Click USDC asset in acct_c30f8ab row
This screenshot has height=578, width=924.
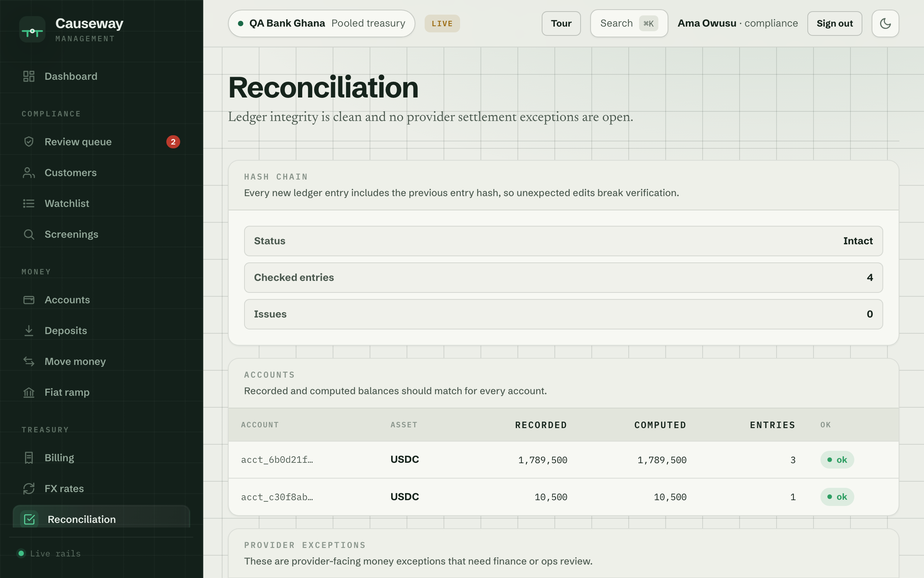pyautogui.click(x=405, y=497)
